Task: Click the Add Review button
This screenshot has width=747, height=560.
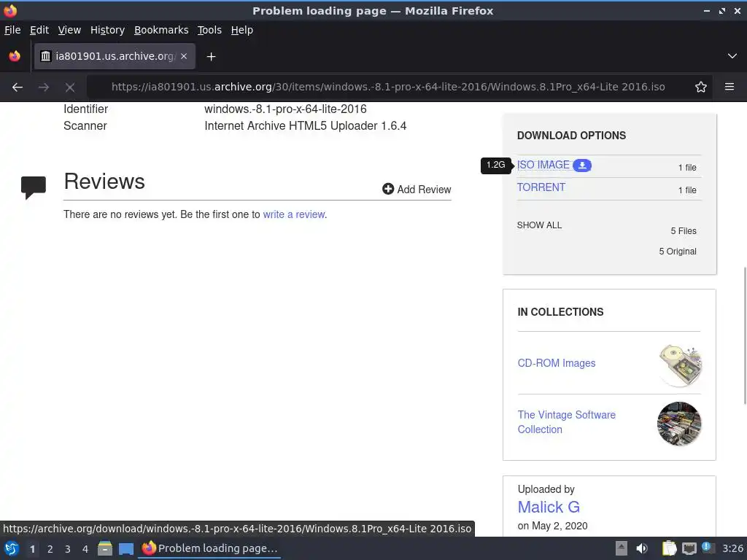Action: click(x=417, y=189)
